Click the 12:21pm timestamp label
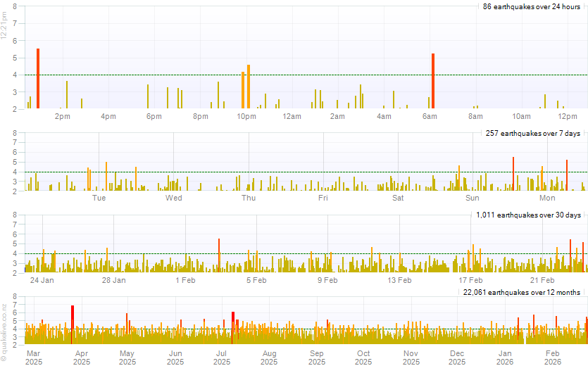Image resolution: width=588 pixels, height=373 pixels. click(4, 25)
